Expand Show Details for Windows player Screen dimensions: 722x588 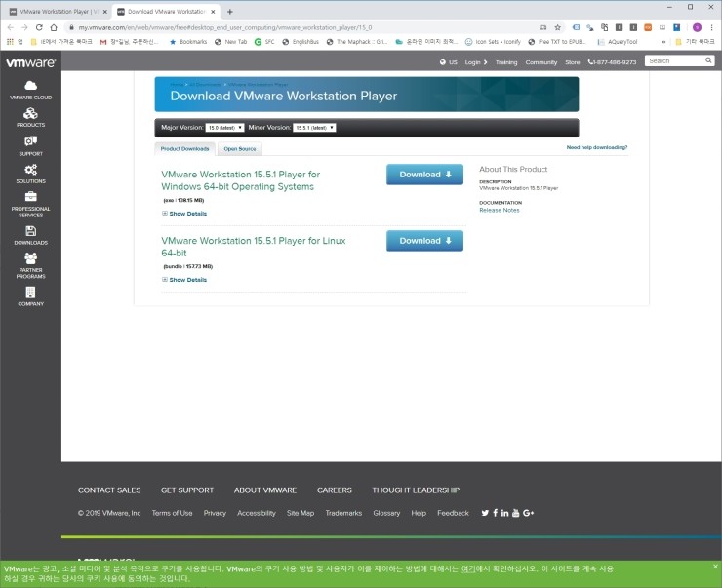(184, 214)
